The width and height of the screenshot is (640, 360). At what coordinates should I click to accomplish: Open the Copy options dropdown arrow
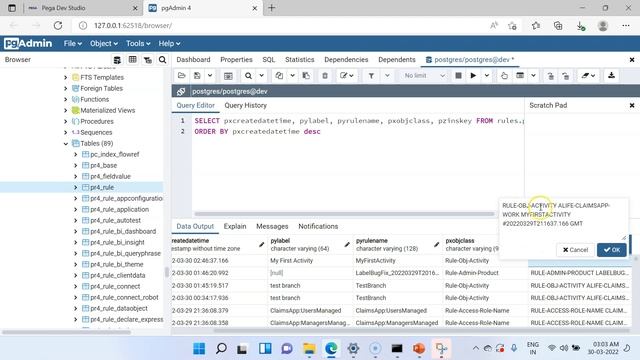coord(293,76)
